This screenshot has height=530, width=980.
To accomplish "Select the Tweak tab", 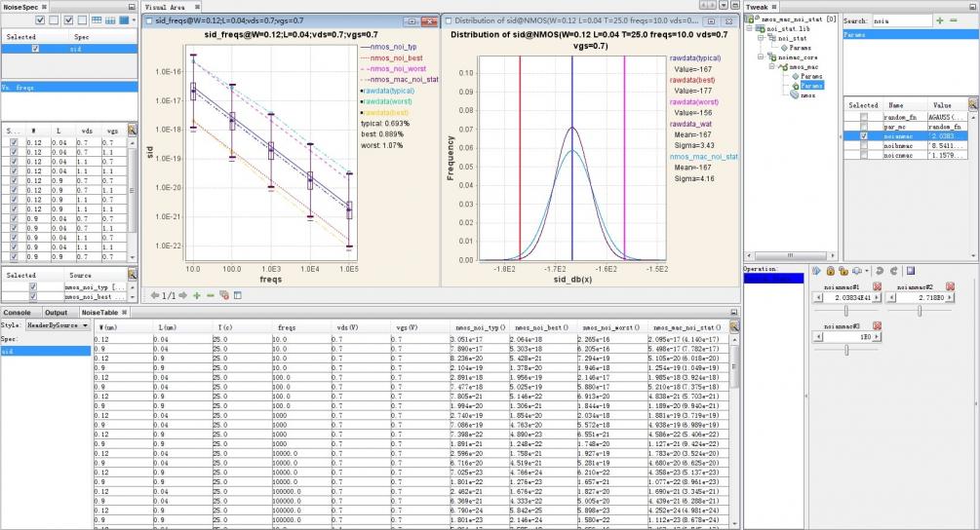I will pyautogui.click(x=761, y=7).
